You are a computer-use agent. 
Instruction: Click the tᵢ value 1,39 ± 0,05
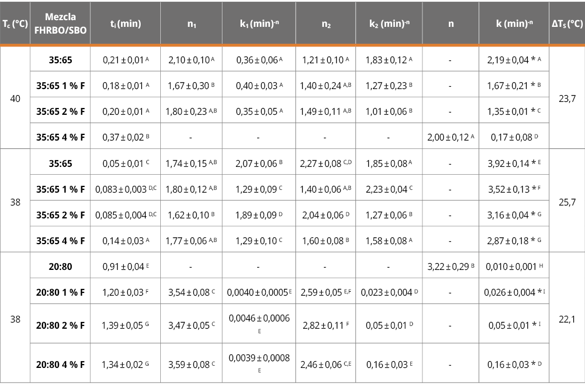pos(126,325)
